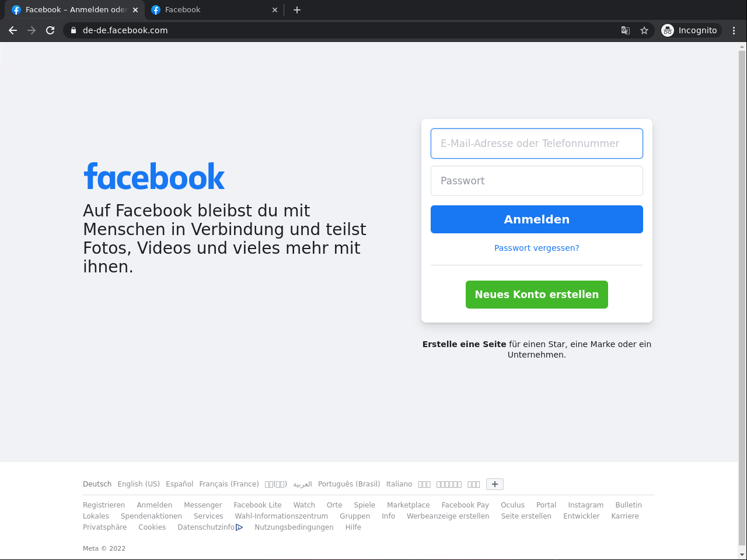This screenshot has width=747, height=560.
Task: Switch language to Italiano
Action: tap(399, 484)
